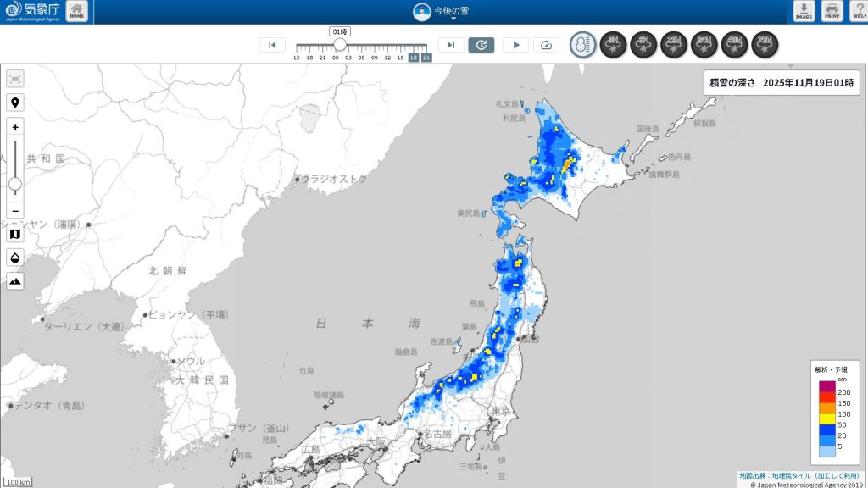Open the current location pin tool

(x=14, y=103)
